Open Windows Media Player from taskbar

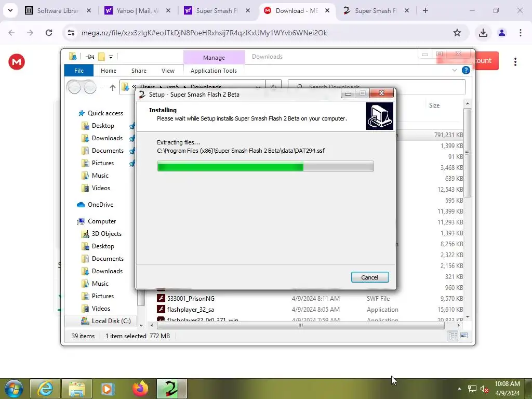point(108,389)
